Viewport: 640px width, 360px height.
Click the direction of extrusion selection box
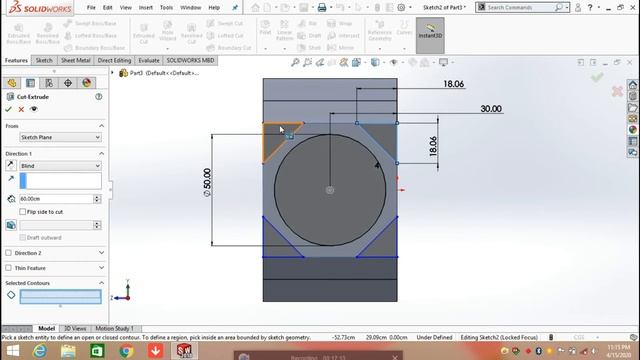tap(60, 181)
